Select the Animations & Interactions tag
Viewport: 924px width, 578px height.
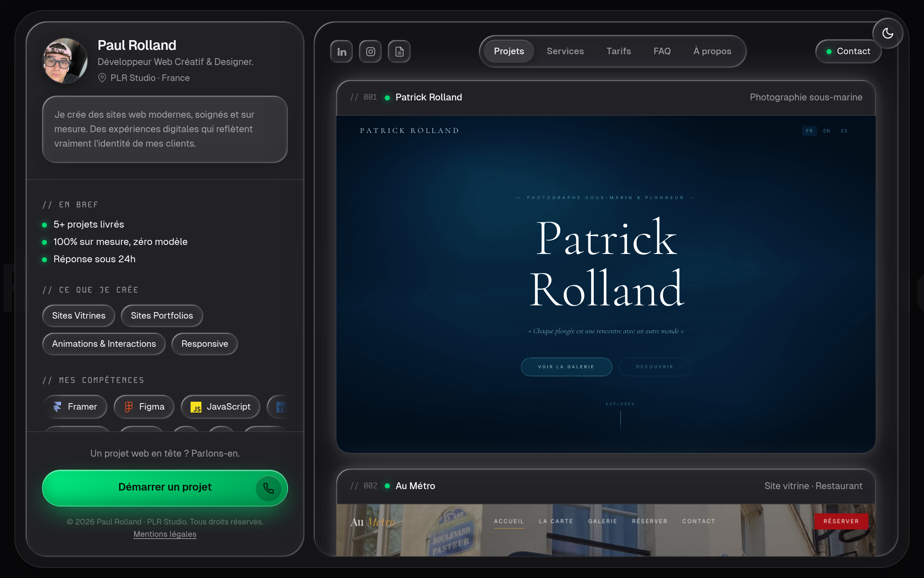[104, 344]
